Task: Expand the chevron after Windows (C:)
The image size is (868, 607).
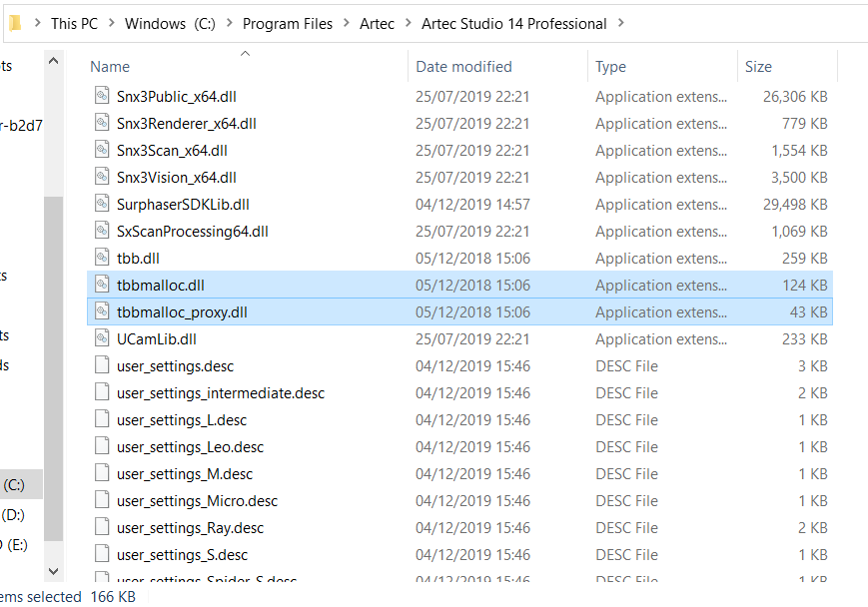Action: [229, 23]
